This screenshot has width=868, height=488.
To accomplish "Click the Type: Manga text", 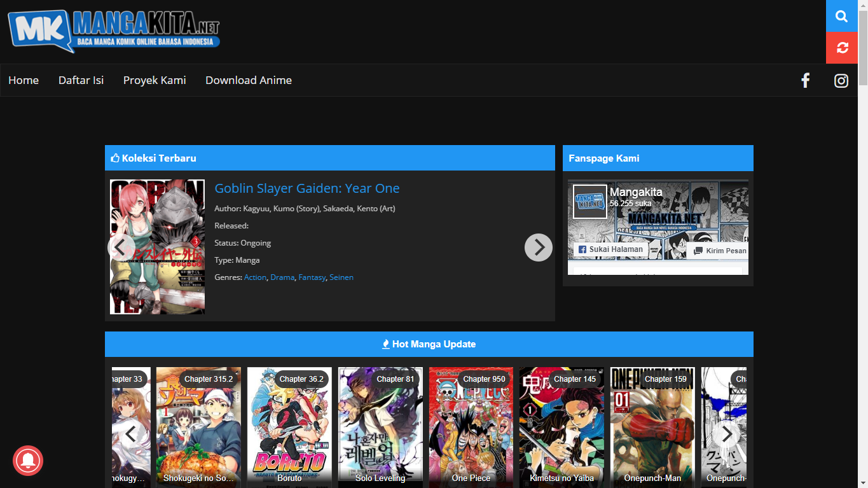I will click(237, 260).
